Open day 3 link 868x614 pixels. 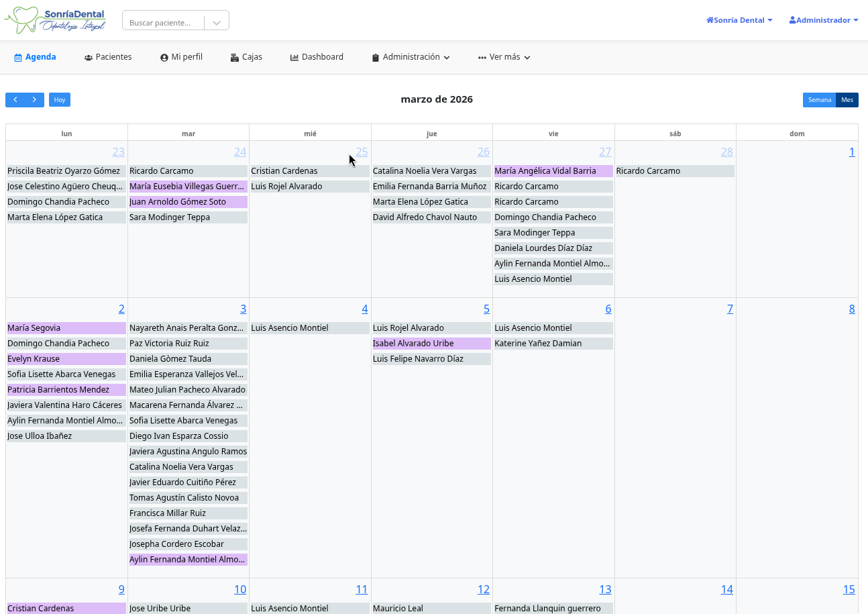coord(243,309)
